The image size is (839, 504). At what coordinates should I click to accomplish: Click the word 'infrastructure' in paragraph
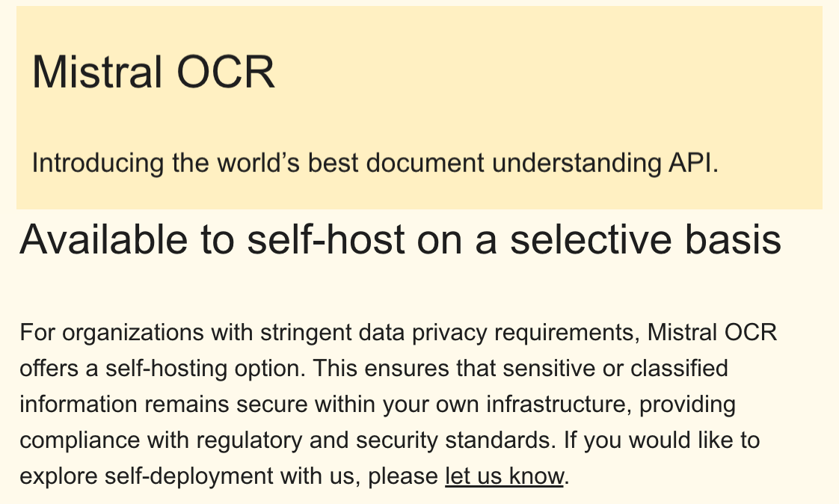pyautogui.click(x=556, y=404)
